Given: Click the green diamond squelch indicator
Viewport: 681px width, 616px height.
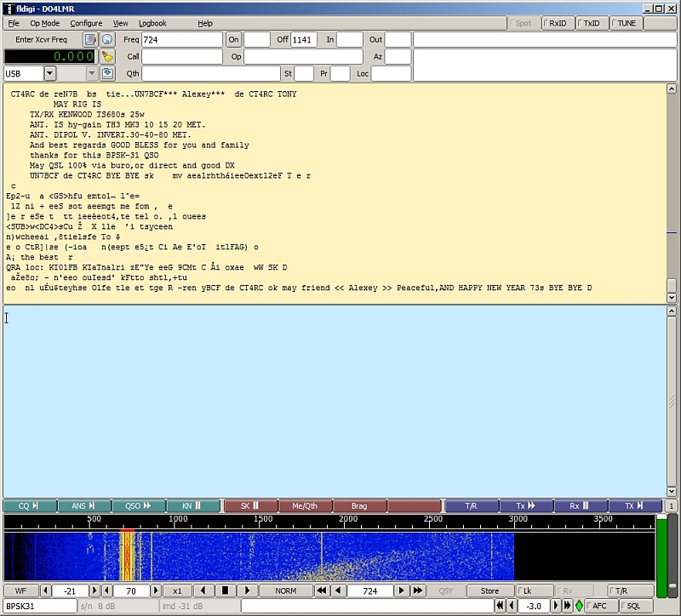Looking at the screenshot, I should click(579, 607).
